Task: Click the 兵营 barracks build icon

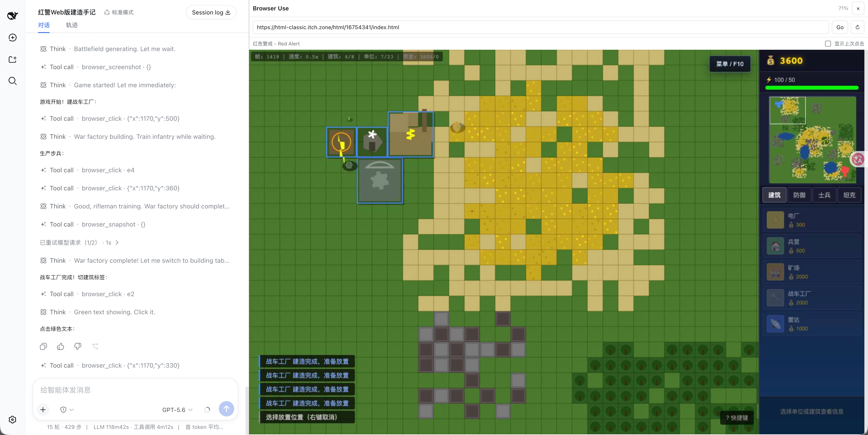Action: pos(775,246)
